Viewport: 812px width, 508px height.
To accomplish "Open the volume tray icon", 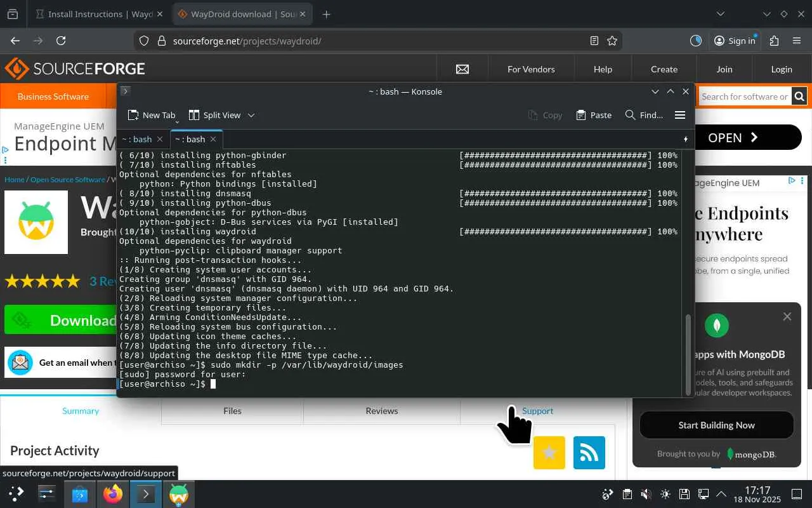I will (x=646, y=494).
